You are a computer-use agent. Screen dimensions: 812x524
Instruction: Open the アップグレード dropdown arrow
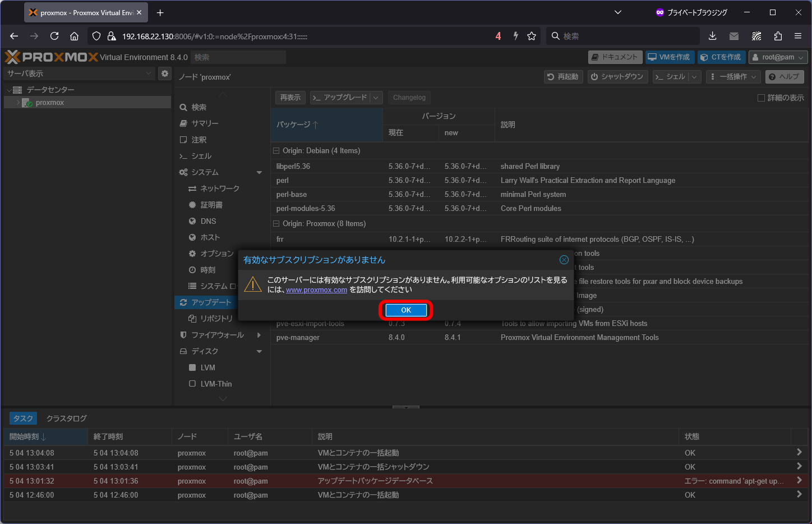pos(376,98)
